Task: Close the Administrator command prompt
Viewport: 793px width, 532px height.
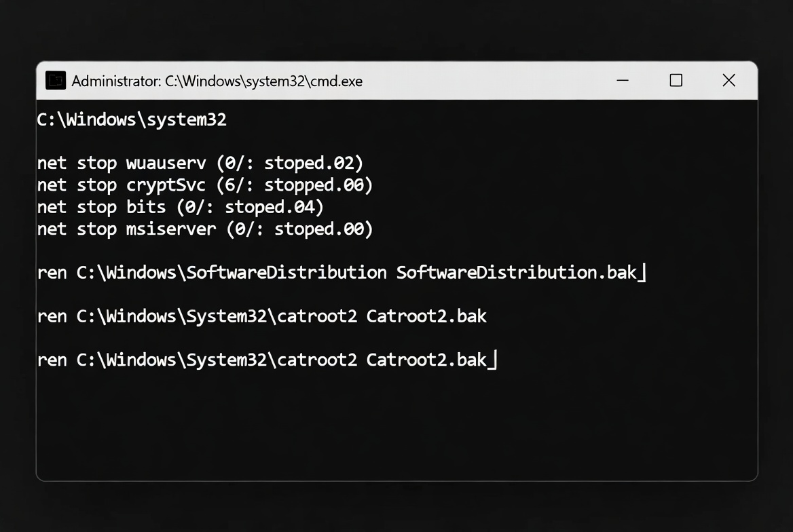Action: (x=729, y=80)
